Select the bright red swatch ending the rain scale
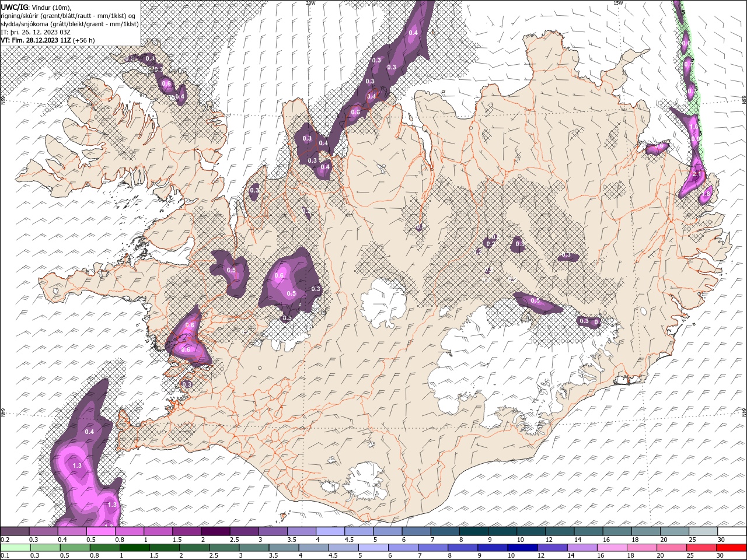The image size is (747, 560). point(732,548)
